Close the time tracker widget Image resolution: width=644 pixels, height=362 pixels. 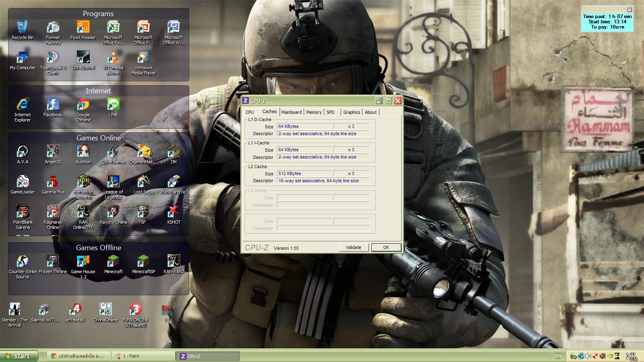click(630, 10)
